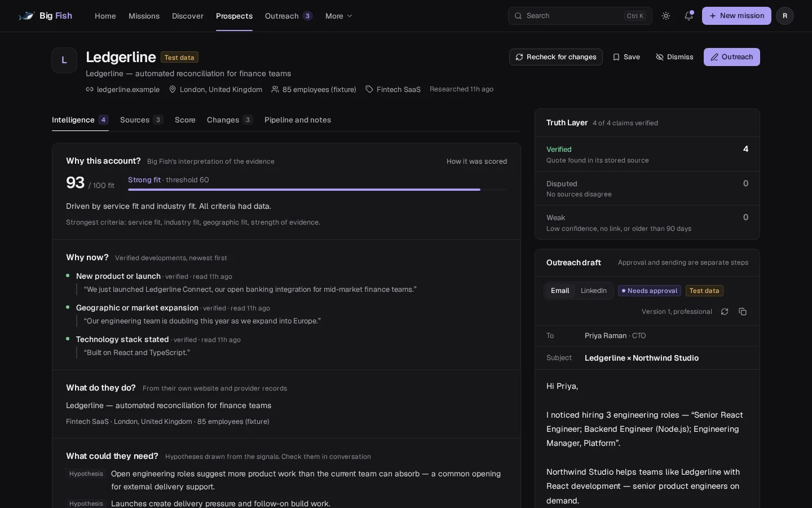
Task: Open the Outreach nav item
Action: pos(289,16)
